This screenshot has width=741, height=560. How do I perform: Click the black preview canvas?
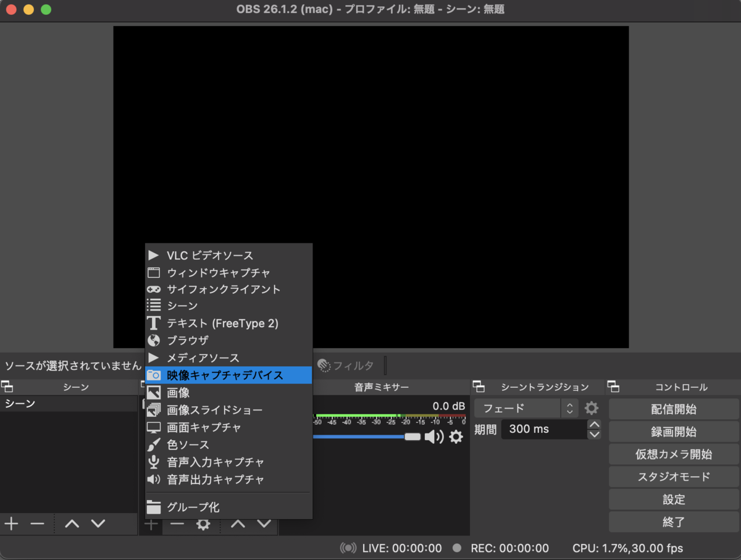pyautogui.click(x=371, y=187)
